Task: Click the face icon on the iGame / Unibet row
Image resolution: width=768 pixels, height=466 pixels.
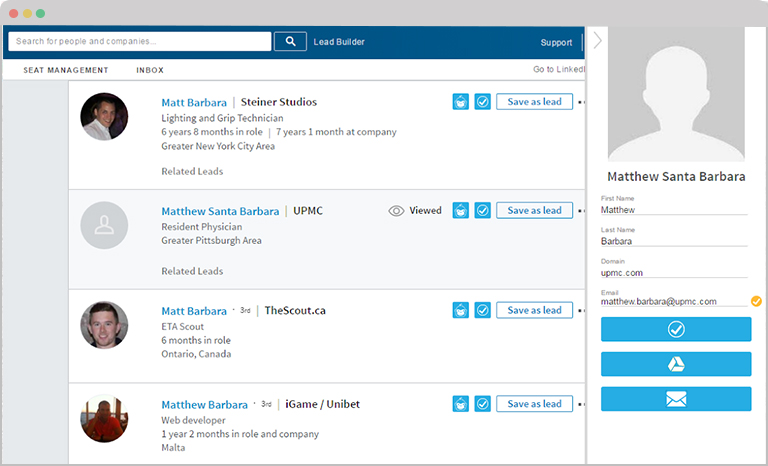Action: pyautogui.click(x=461, y=404)
